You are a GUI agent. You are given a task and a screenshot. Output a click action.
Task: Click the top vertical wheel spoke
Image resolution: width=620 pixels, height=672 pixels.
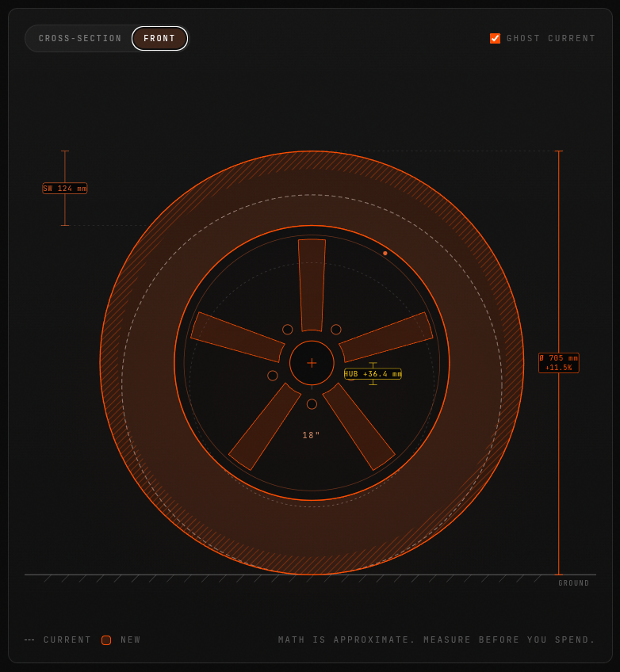(x=312, y=285)
